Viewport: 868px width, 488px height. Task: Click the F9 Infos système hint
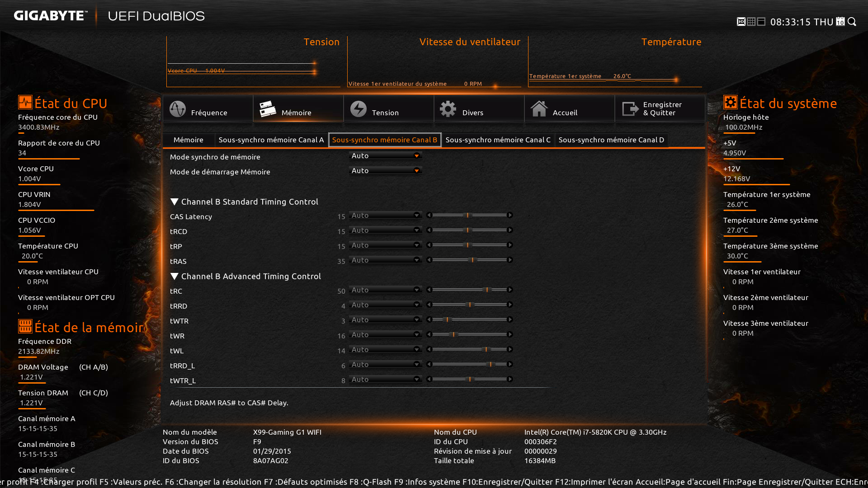pyautogui.click(x=427, y=482)
